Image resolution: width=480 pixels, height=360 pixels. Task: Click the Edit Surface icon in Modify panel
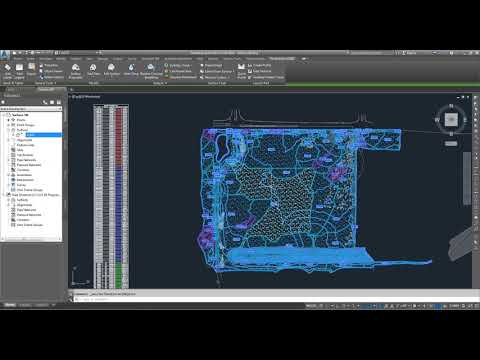pyautogui.click(x=111, y=68)
